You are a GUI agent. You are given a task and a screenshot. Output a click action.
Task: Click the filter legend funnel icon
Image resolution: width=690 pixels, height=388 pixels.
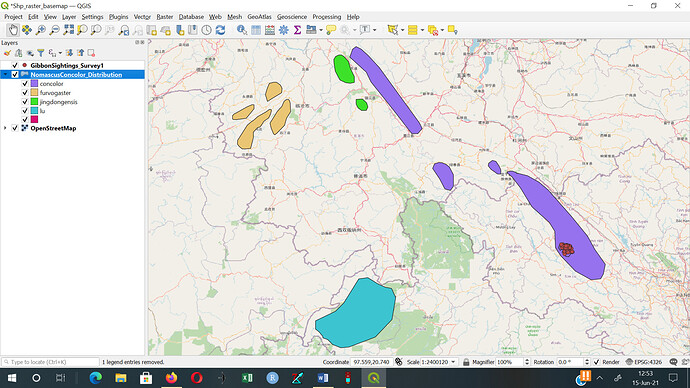tap(40, 53)
